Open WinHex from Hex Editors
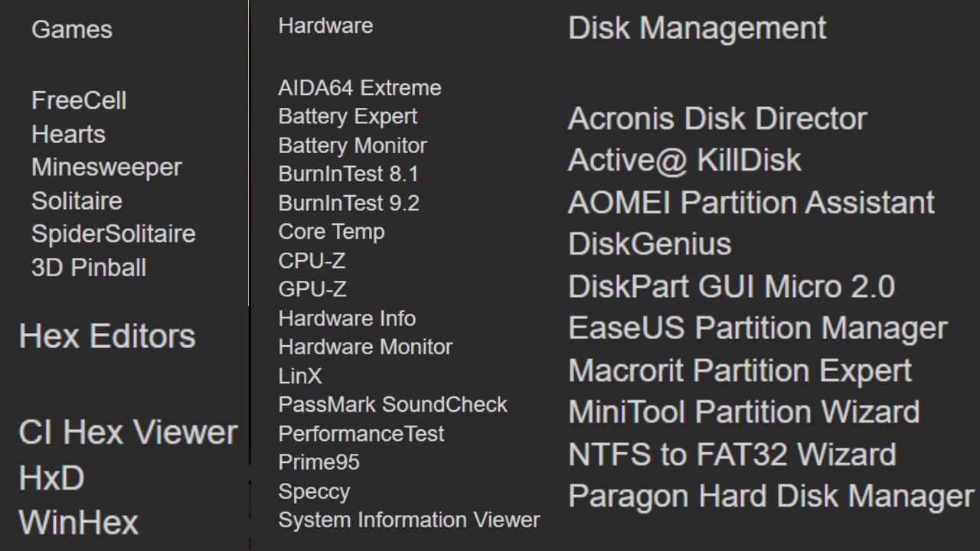Viewport: 980px width, 551px height. (x=78, y=523)
